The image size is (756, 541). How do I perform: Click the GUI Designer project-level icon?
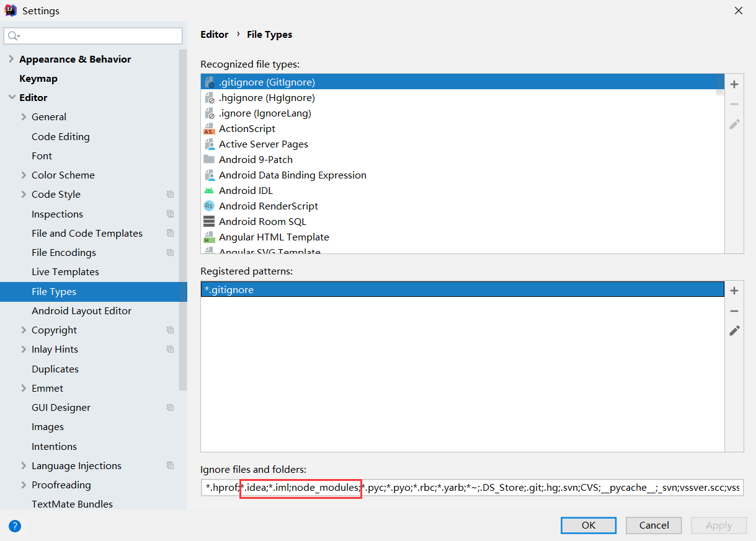point(170,407)
